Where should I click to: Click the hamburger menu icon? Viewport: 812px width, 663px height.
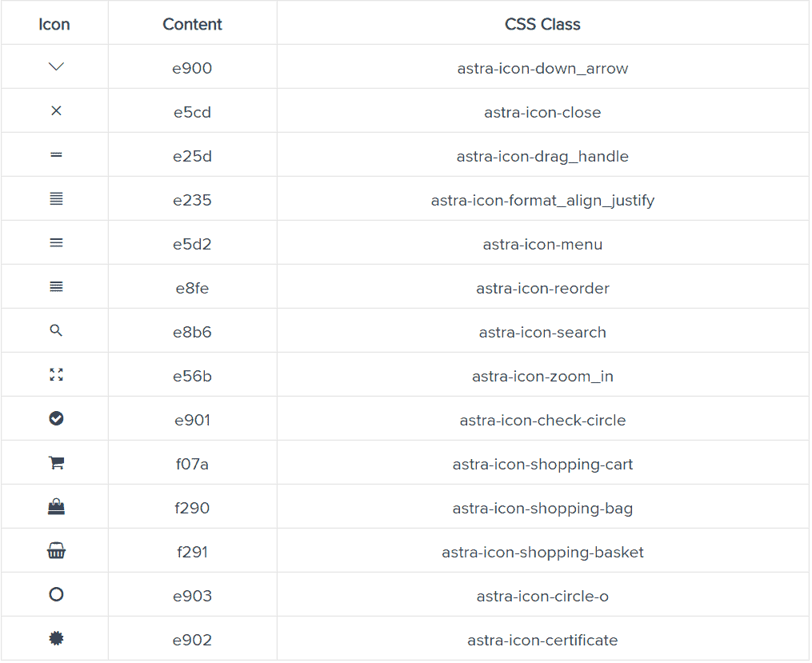click(56, 243)
